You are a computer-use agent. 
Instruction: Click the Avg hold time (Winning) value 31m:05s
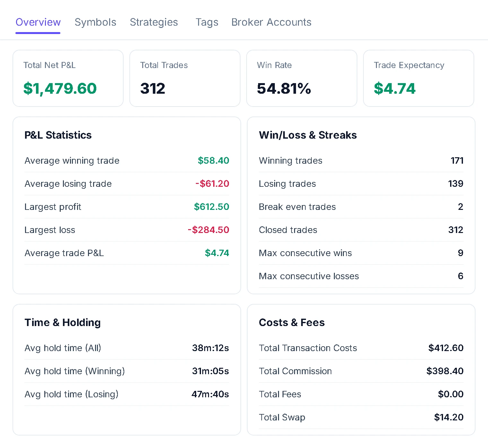[x=210, y=371]
